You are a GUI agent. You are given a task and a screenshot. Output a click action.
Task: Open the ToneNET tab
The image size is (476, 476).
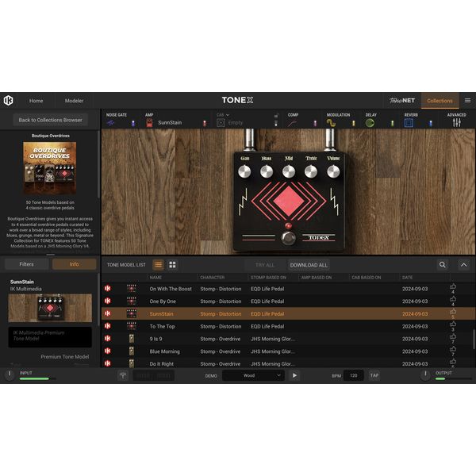(x=402, y=101)
